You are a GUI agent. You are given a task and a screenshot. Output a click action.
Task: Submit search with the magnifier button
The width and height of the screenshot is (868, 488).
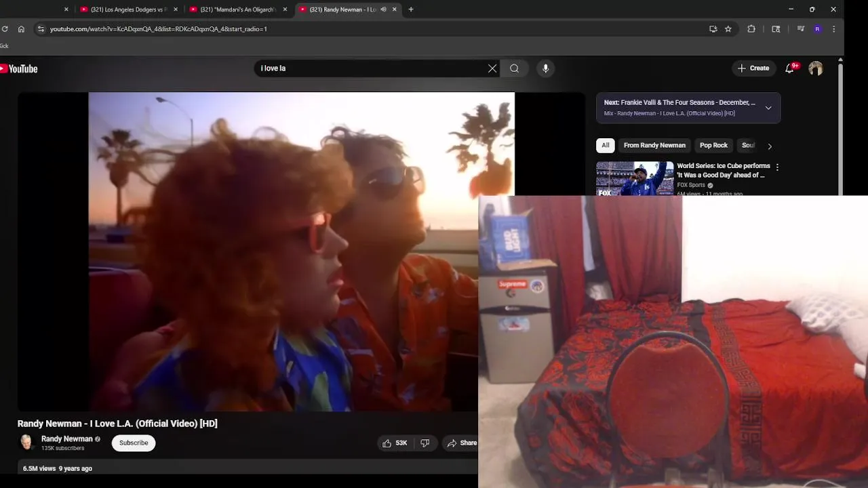(514, 68)
